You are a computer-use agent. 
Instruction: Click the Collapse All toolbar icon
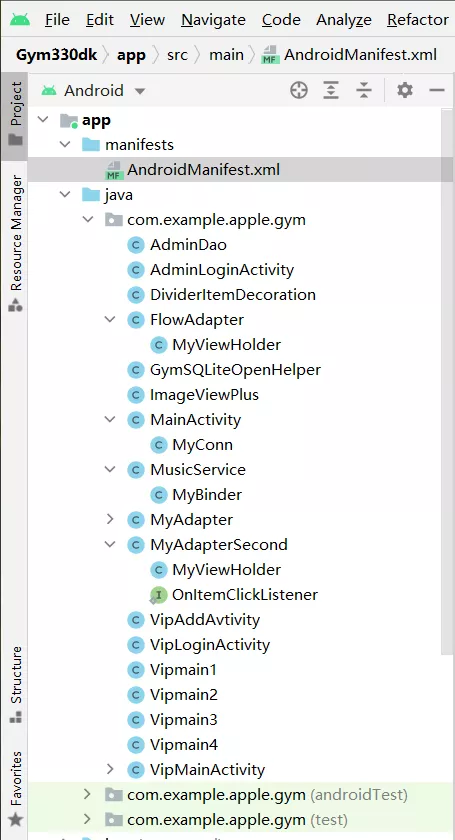[x=364, y=90]
